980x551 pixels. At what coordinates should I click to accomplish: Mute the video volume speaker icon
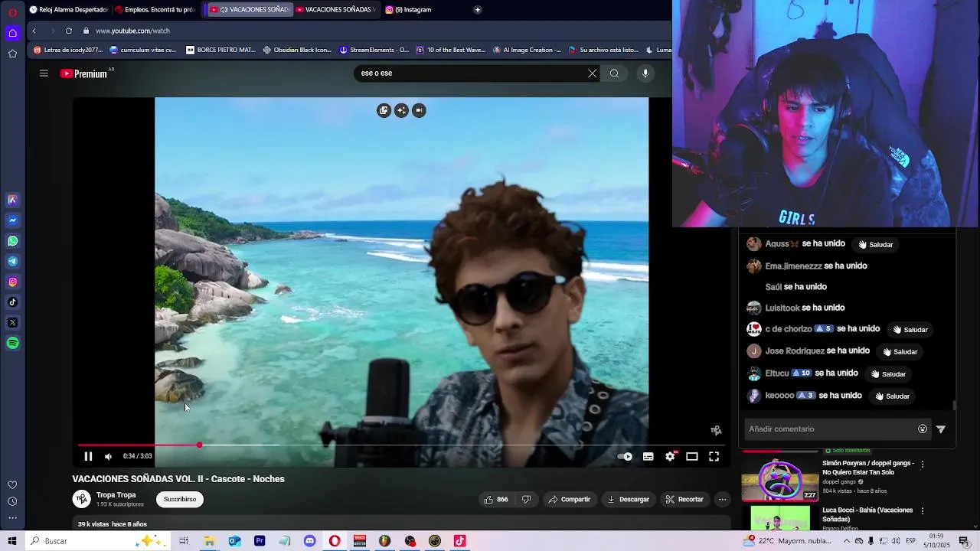tap(108, 456)
